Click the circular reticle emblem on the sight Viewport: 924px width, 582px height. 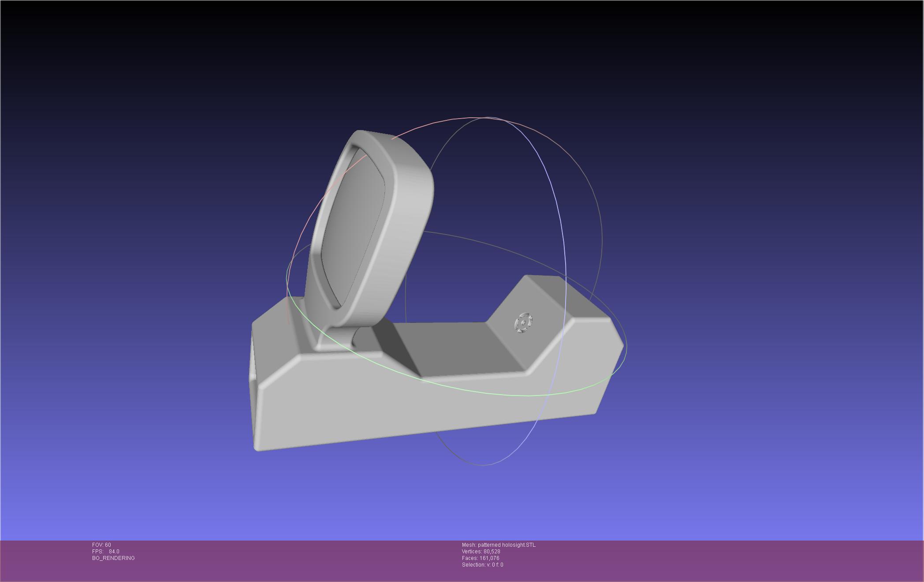pyautogui.click(x=523, y=323)
